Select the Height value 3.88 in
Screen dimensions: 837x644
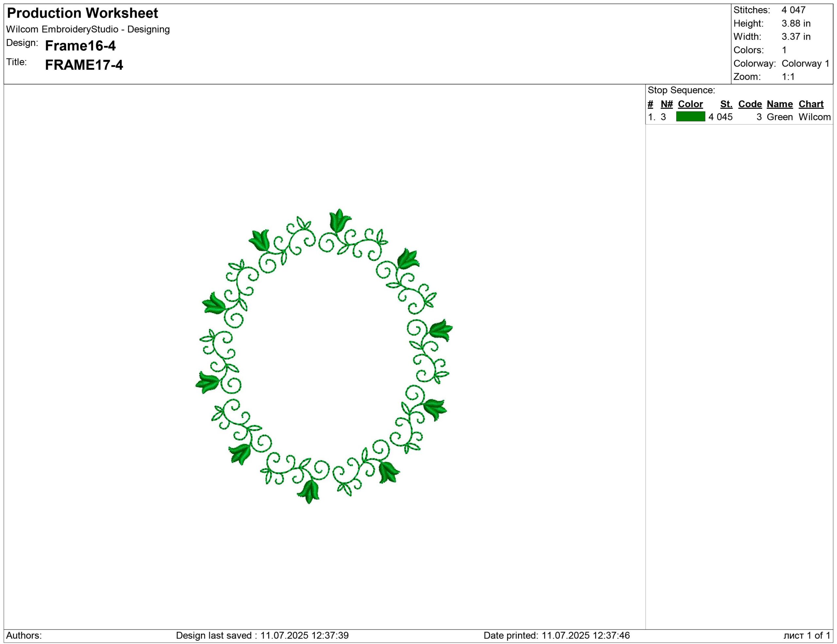(x=796, y=23)
